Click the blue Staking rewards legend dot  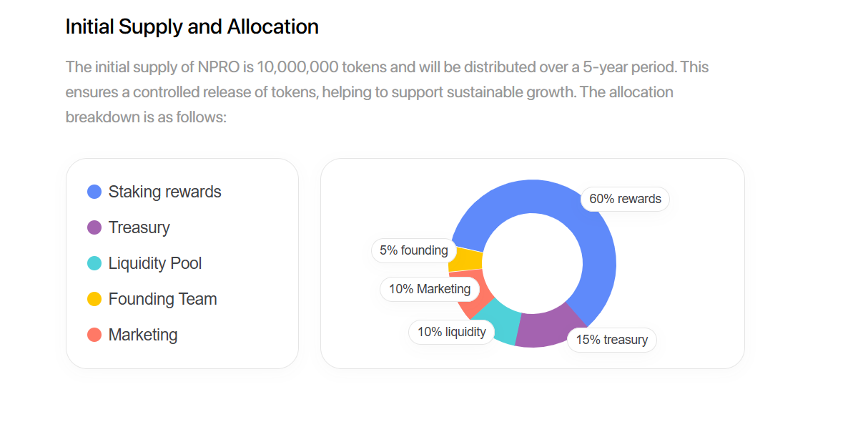(94, 192)
